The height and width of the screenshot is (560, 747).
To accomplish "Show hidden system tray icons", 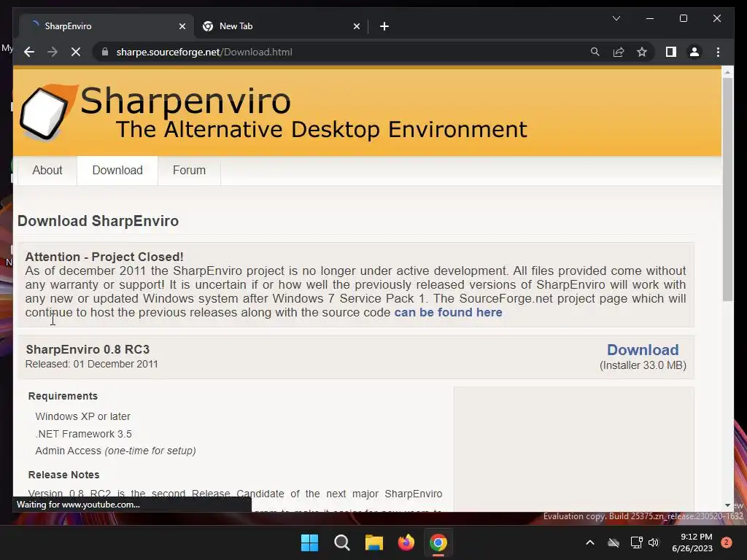I will click(x=589, y=542).
